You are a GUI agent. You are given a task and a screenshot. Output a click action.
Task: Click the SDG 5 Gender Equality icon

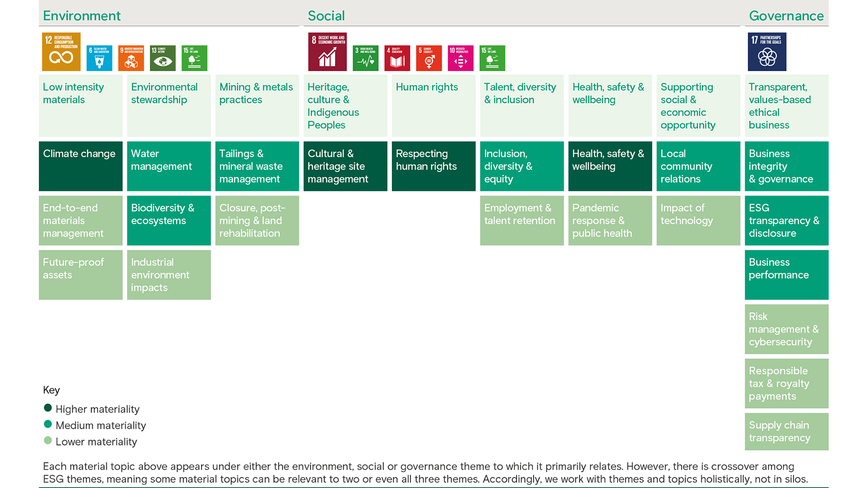pyautogui.click(x=429, y=58)
